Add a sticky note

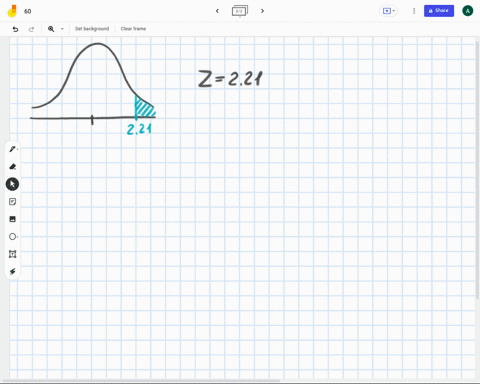[x=12, y=202]
